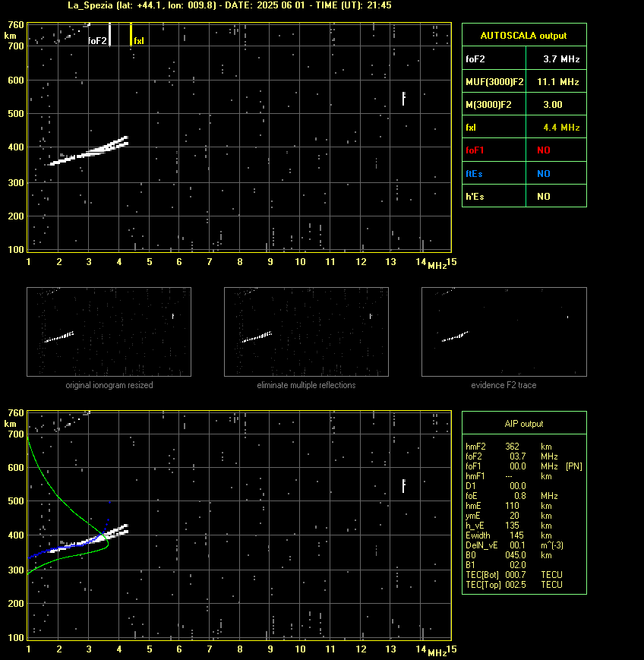The width and height of the screenshot is (644, 660).
Task: Select the 760 km label on upper ionogram
Action: 16,25
